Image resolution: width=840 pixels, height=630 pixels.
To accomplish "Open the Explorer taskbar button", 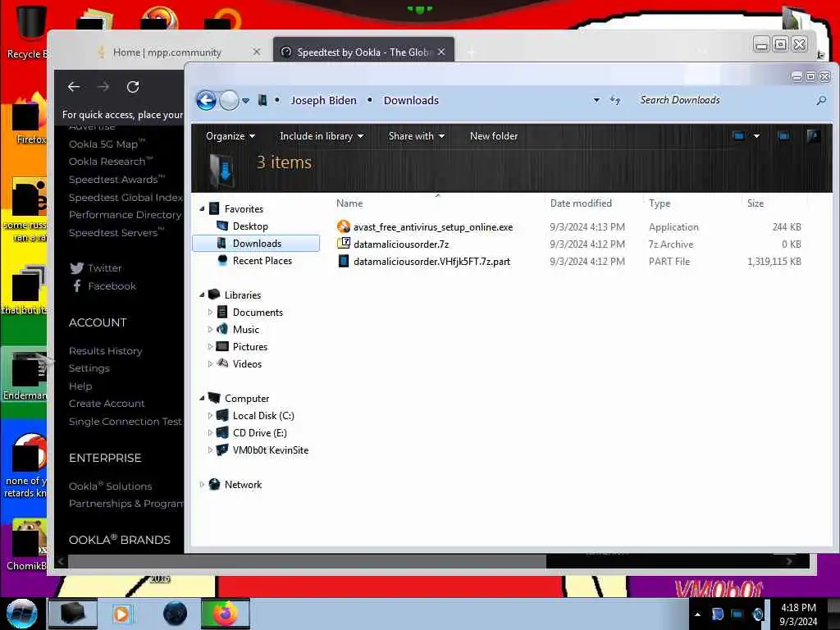I will tap(73, 614).
